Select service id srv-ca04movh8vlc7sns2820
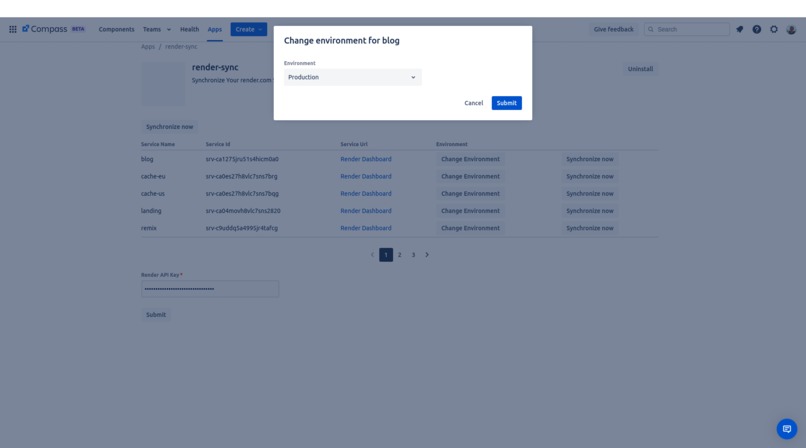The width and height of the screenshot is (806, 448). coord(243,211)
